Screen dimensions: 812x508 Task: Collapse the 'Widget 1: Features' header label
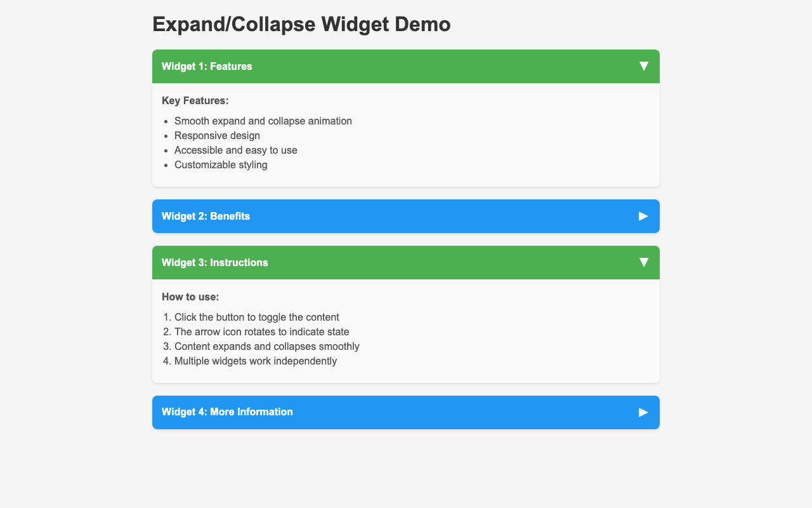tap(207, 66)
